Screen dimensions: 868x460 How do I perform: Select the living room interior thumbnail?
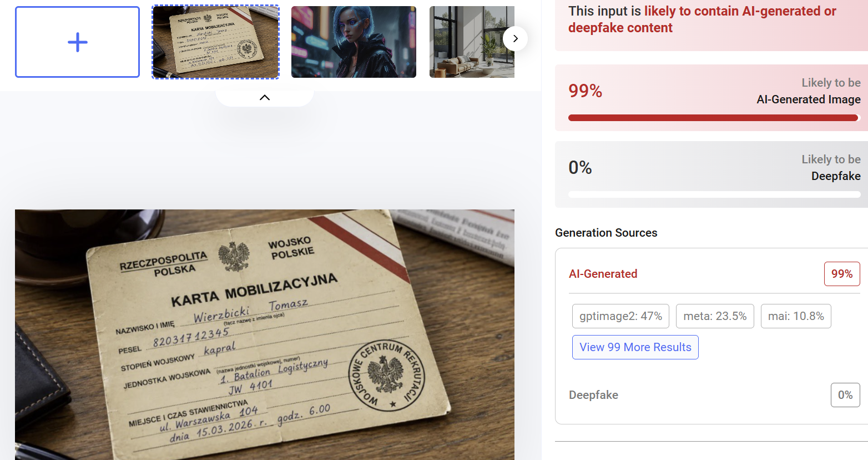(472, 42)
